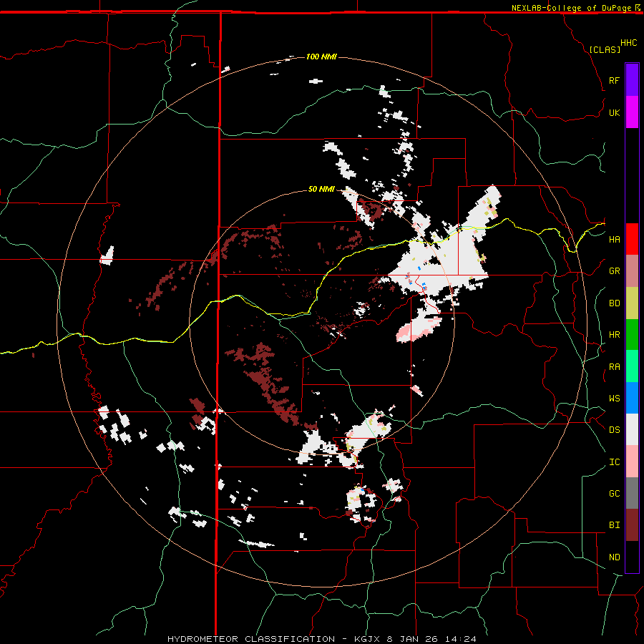Screen dimensions: 644x644
Task: Click the NEXLAB-College of DuPage credit text
Action: [x=571, y=8]
